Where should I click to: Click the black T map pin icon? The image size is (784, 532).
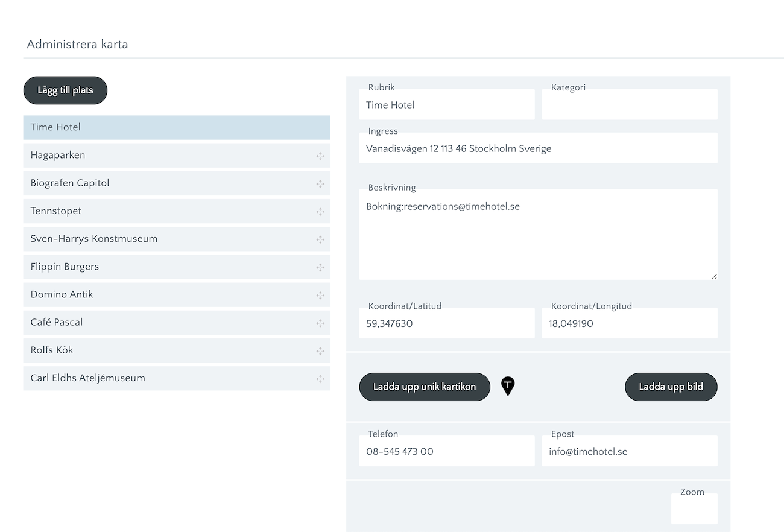click(x=508, y=386)
